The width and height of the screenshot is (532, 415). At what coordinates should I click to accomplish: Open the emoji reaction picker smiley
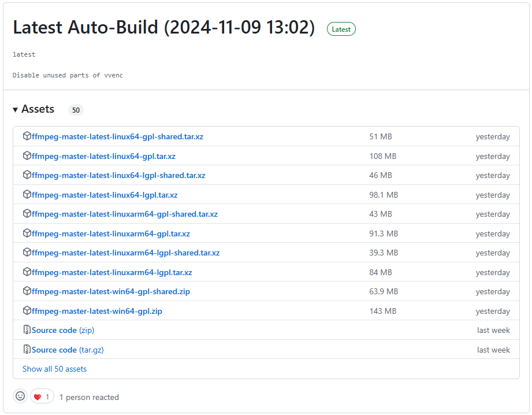(x=20, y=396)
